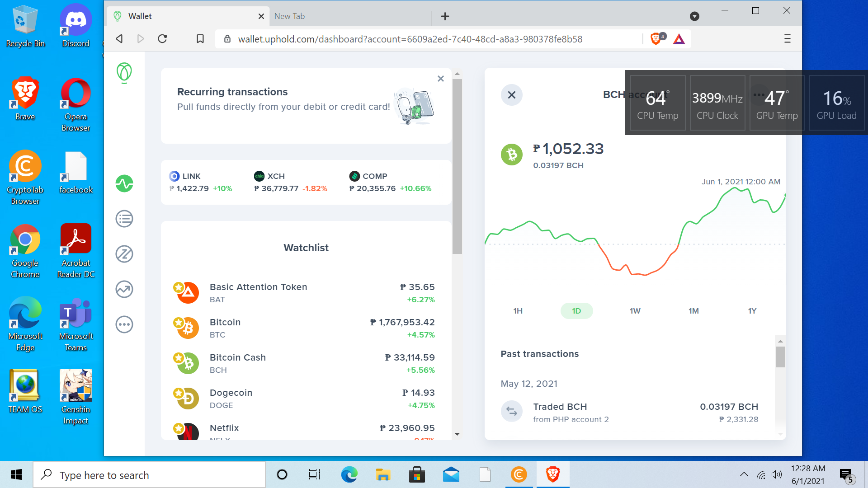Open a new browser tab with plus

point(445,16)
